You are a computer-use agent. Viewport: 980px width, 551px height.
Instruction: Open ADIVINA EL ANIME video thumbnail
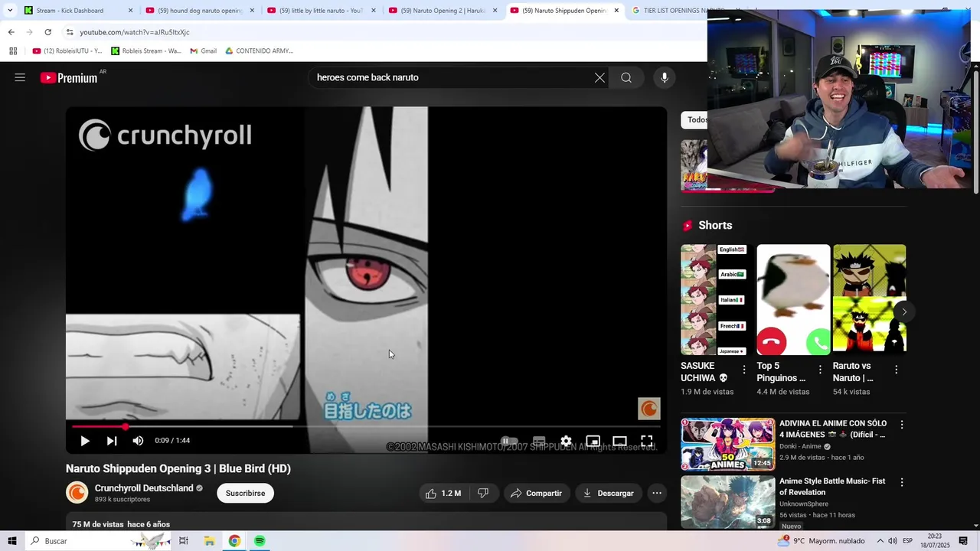coord(727,444)
